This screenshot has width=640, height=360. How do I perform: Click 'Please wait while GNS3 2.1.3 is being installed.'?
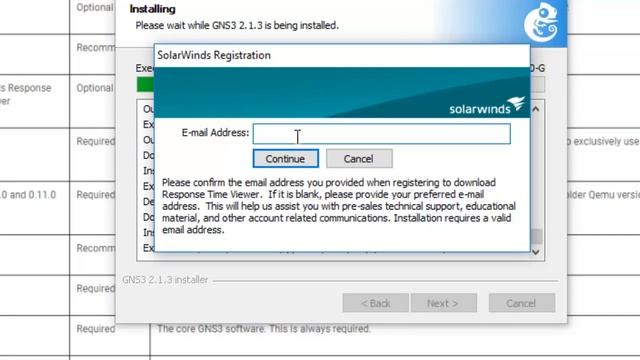pyautogui.click(x=237, y=25)
